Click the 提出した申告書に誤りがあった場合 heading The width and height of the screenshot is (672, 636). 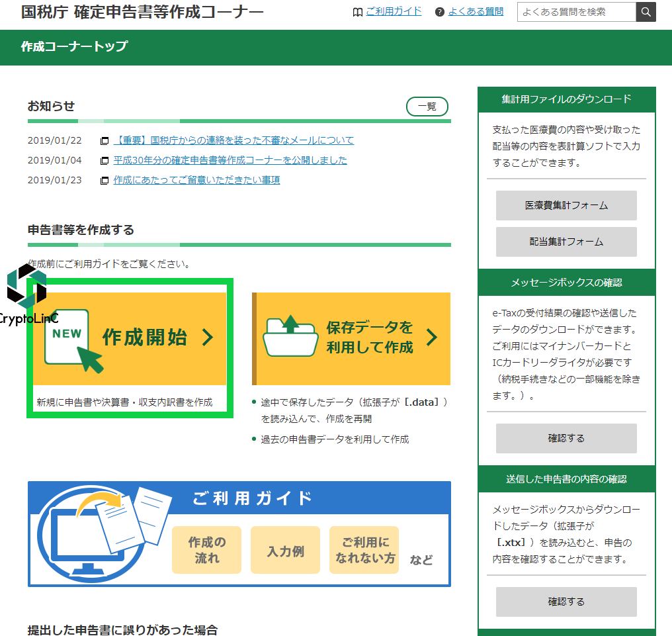click(x=122, y=629)
